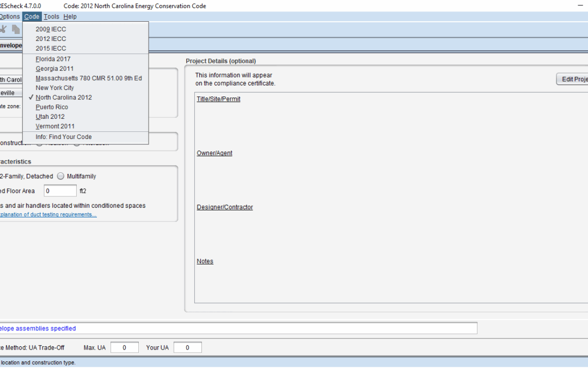Switch code to Florida 2017

[x=53, y=59]
